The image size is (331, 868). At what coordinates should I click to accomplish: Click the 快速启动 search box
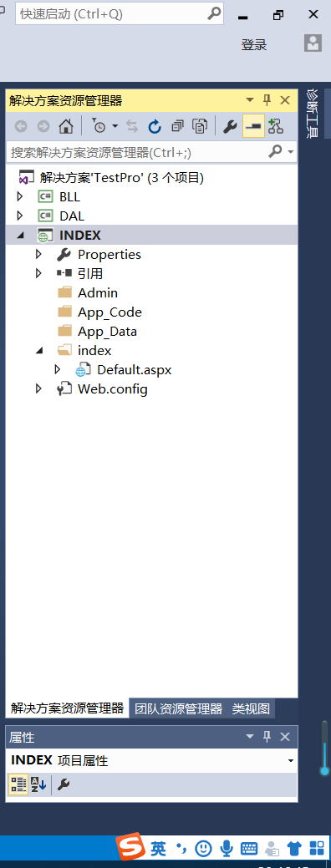click(120, 14)
